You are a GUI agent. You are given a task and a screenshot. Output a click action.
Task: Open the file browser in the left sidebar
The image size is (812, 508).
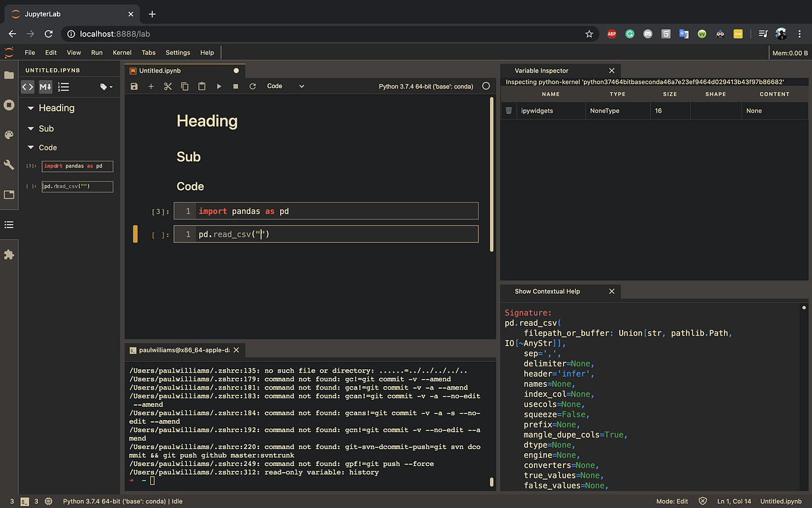[x=9, y=76]
